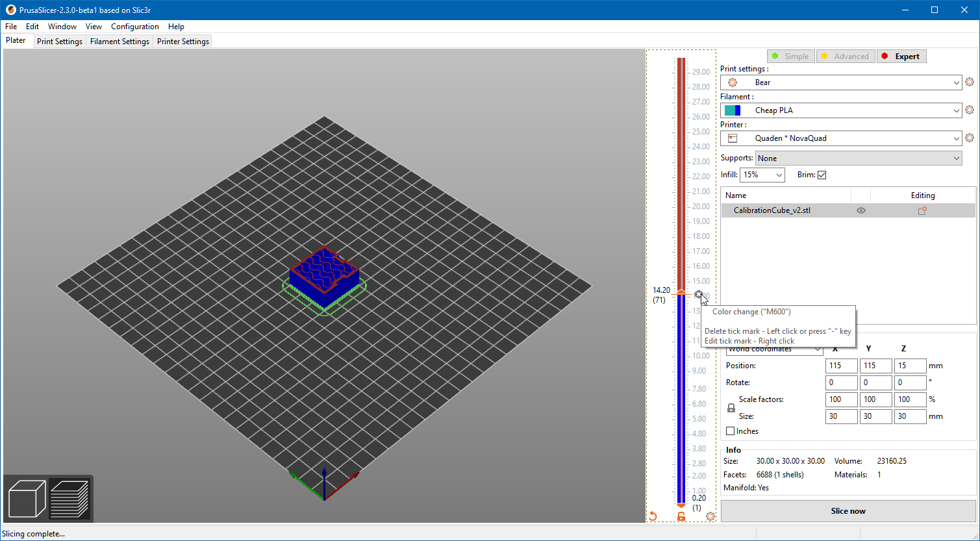Uncheck the Brim checkbox
The height and width of the screenshot is (541, 980).
(x=822, y=175)
